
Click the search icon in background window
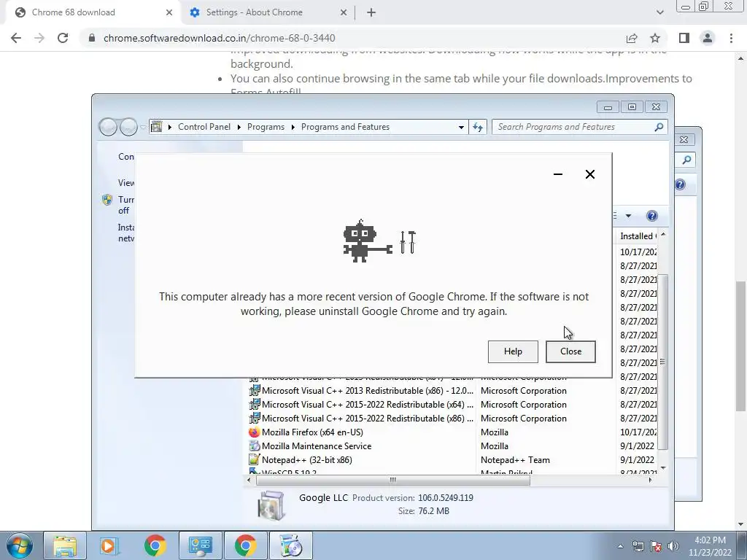pos(686,160)
